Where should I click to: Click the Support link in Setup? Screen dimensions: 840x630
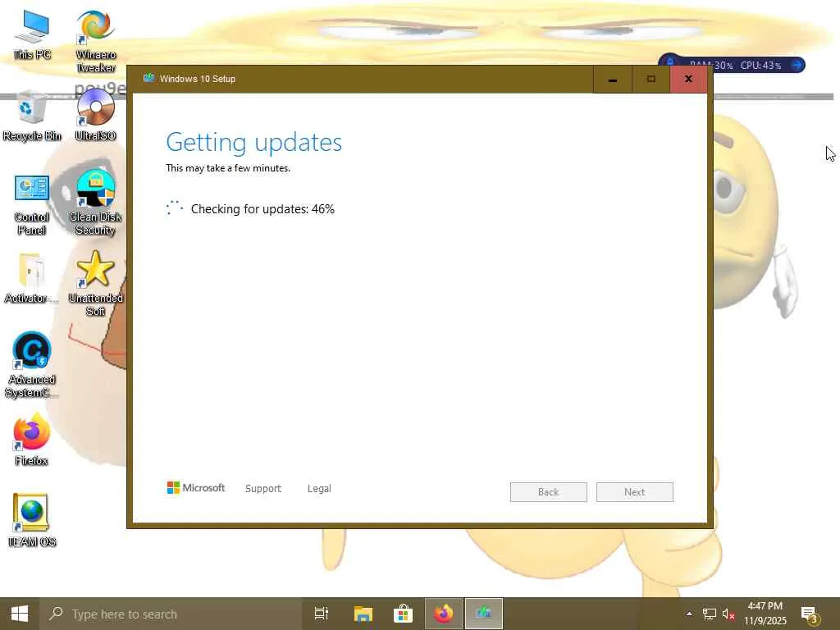pyautogui.click(x=263, y=489)
